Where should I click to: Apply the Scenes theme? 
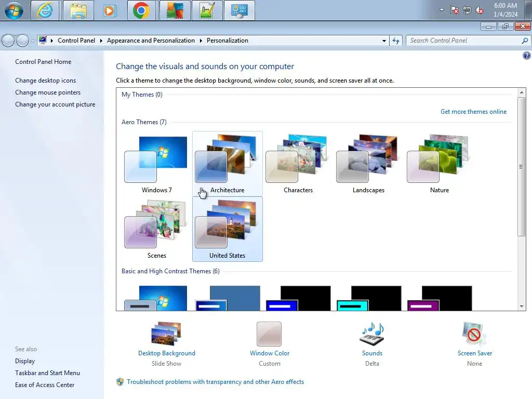(156, 229)
